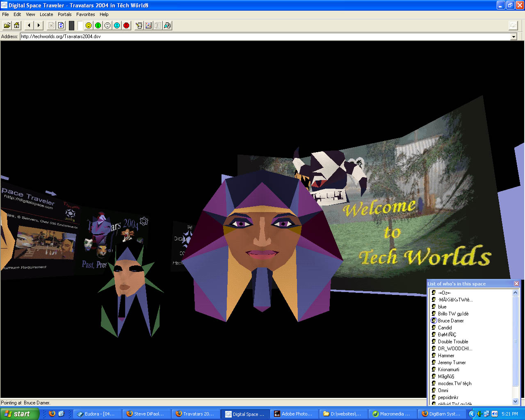Select -=Oz=- in the user list

444,293
